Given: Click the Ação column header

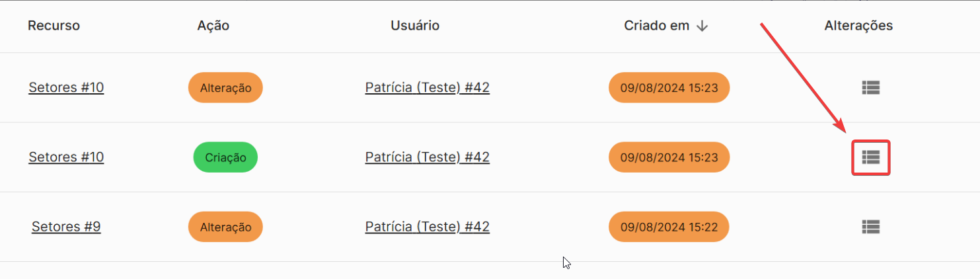Looking at the screenshot, I should point(213,26).
